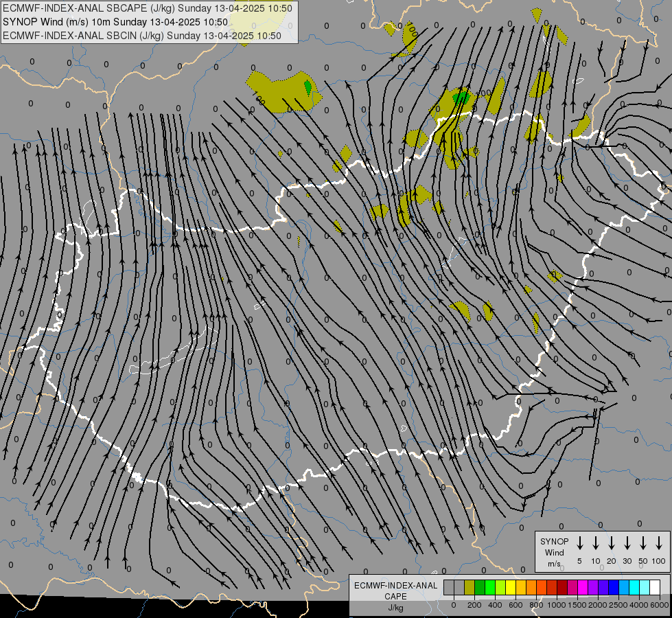672x618 pixels.
Task: Click the 600 tick label on colorbar
Action: pos(515,605)
